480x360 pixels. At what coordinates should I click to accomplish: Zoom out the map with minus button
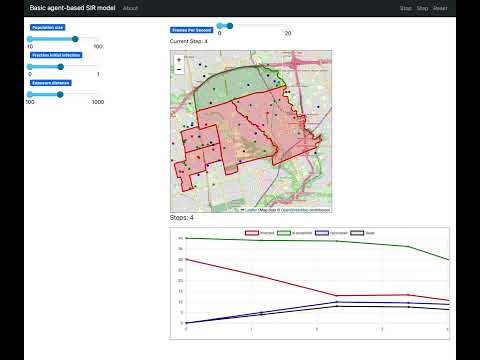click(179, 69)
